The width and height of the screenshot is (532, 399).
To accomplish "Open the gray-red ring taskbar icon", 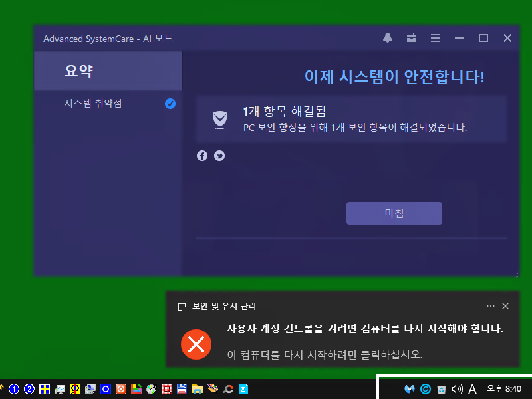I will (228, 389).
